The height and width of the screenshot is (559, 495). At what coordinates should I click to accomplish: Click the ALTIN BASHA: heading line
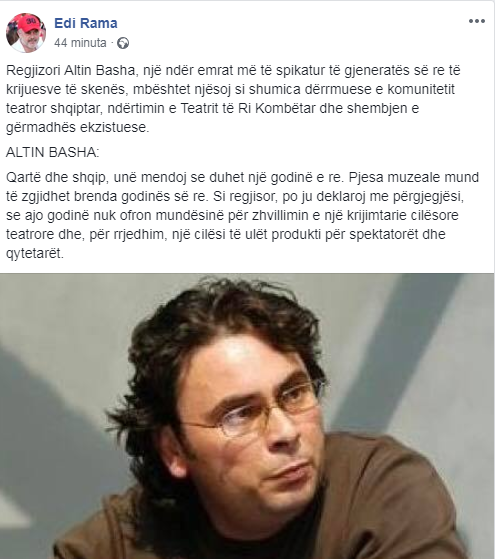pyautogui.click(x=52, y=152)
